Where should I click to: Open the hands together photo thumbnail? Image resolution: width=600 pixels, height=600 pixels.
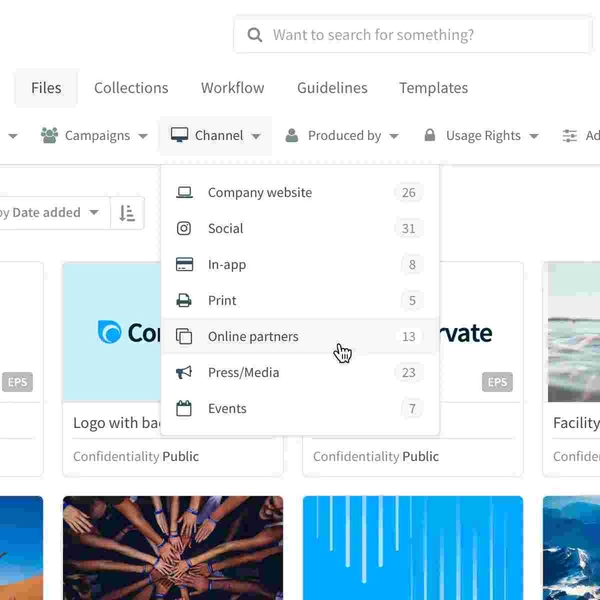pyautogui.click(x=173, y=548)
